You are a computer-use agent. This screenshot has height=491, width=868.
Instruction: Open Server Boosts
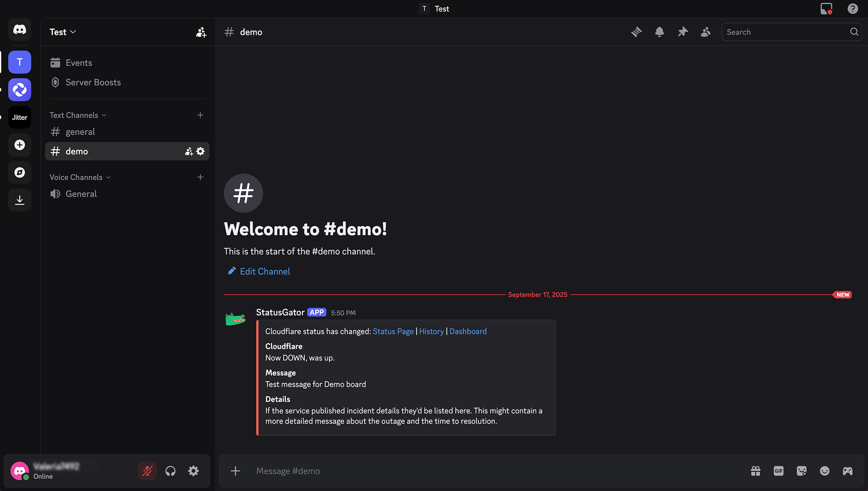pos(127,82)
